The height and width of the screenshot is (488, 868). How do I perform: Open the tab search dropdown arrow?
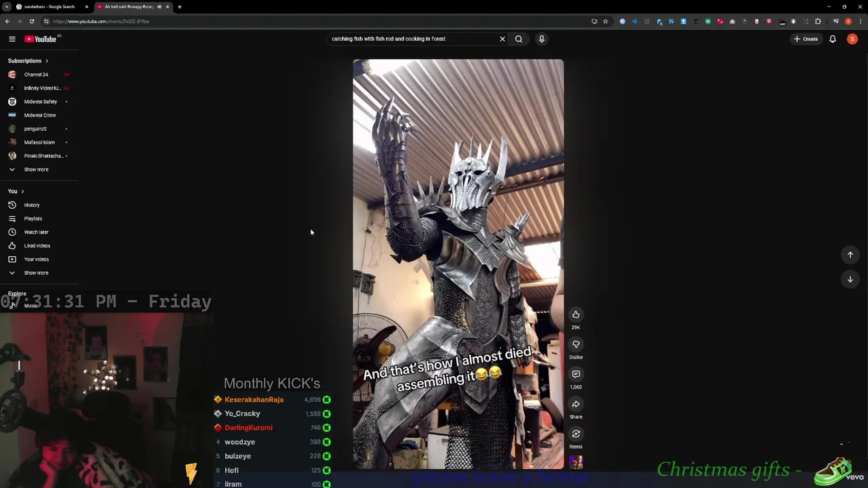click(7, 7)
